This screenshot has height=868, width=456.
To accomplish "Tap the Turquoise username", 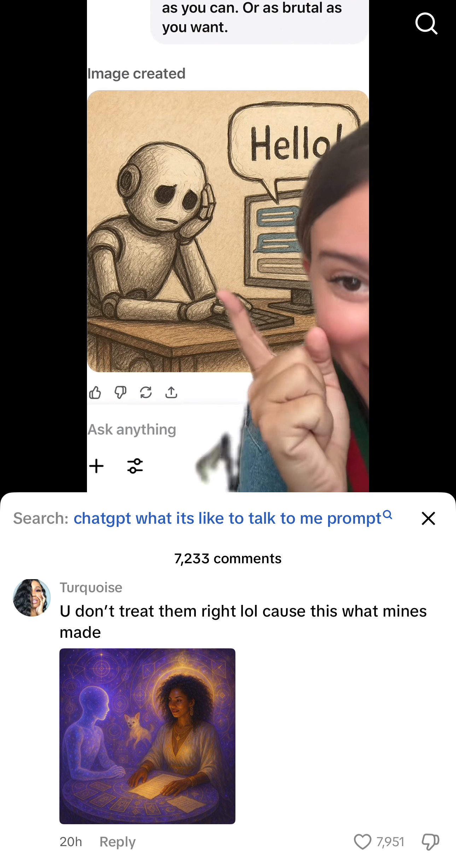I will (x=91, y=588).
